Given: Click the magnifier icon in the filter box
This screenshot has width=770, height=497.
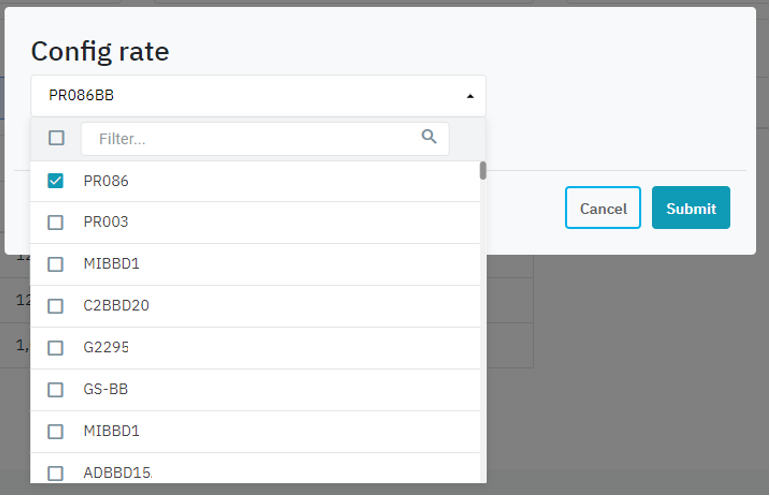Looking at the screenshot, I should (x=429, y=137).
